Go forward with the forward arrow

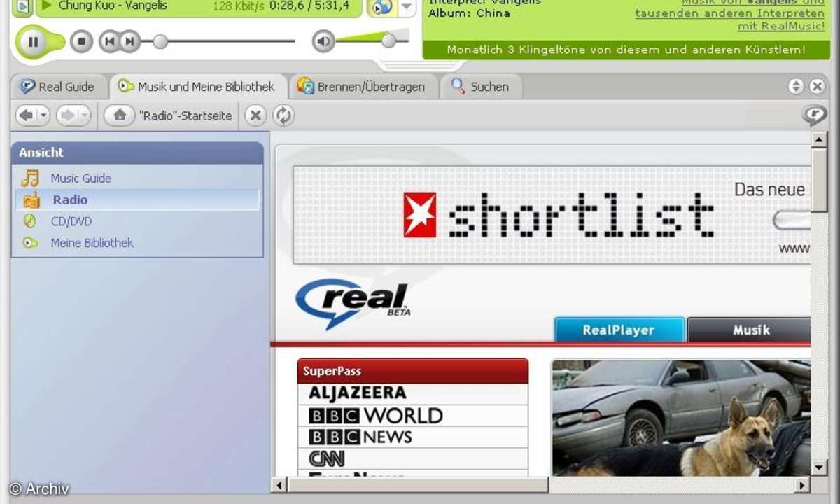click(x=67, y=115)
